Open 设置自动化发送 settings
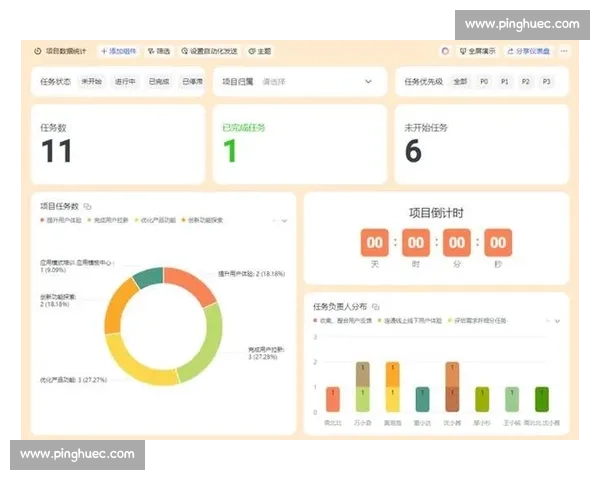Screen dimensions: 600x480 [209, 51]
